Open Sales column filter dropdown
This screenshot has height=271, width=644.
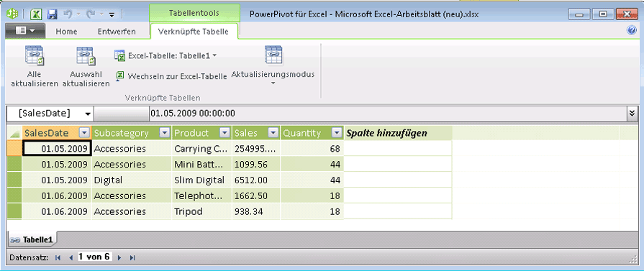(x=273, y=133)
